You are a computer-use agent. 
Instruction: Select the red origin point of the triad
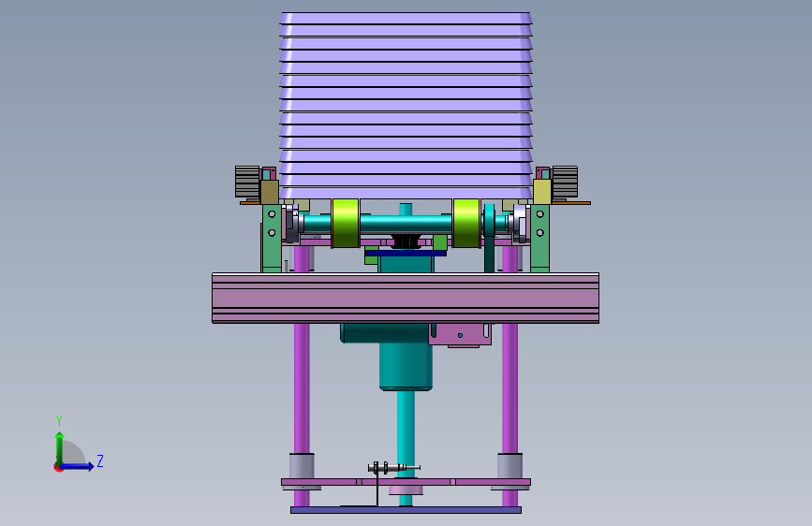(x=57, y=467)
